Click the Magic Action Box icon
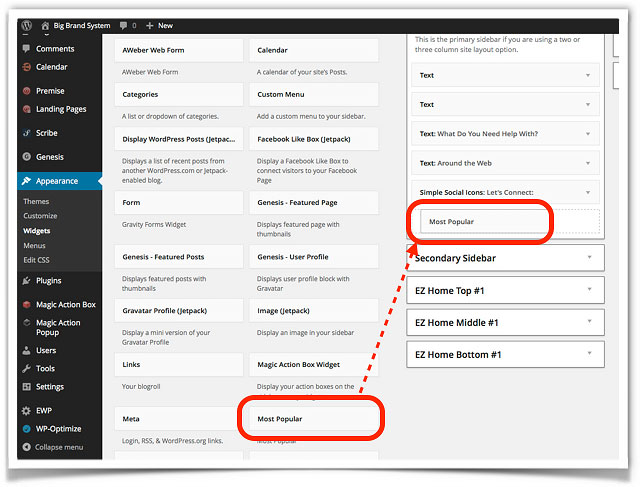 pos(27,305)
